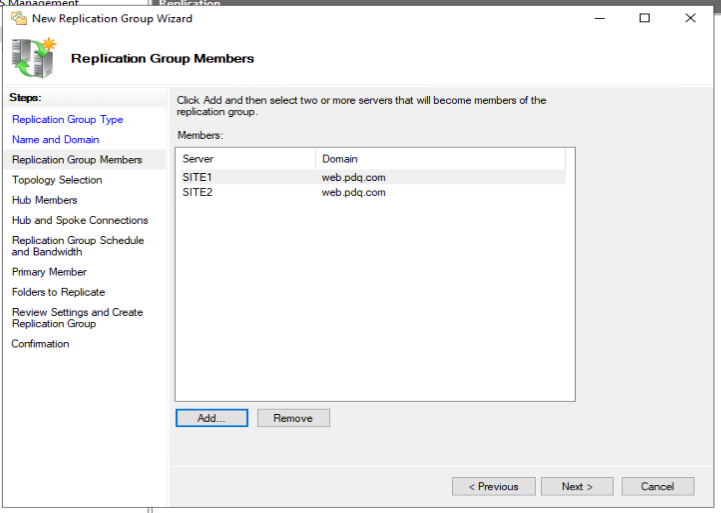Go back with Previous button
Image resolution: width=721 pixels, height=513 pixels.
pos(494,486)
